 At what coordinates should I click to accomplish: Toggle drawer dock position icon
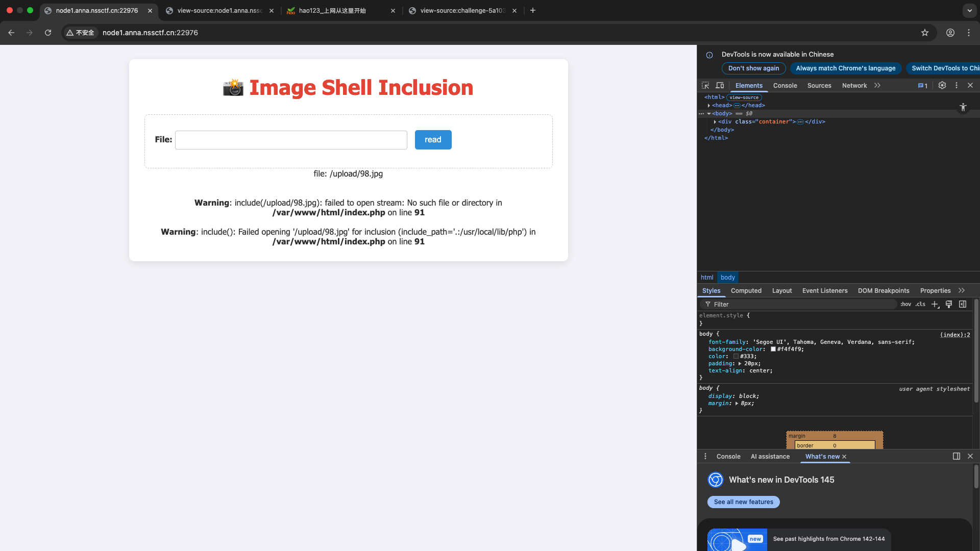click(x=957, y=456)
